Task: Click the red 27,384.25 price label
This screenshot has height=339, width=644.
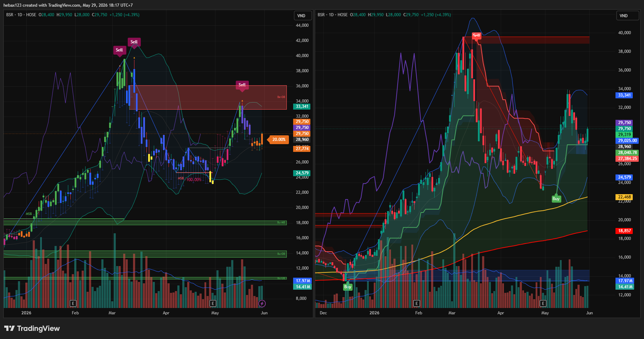Action: [627, 159]
